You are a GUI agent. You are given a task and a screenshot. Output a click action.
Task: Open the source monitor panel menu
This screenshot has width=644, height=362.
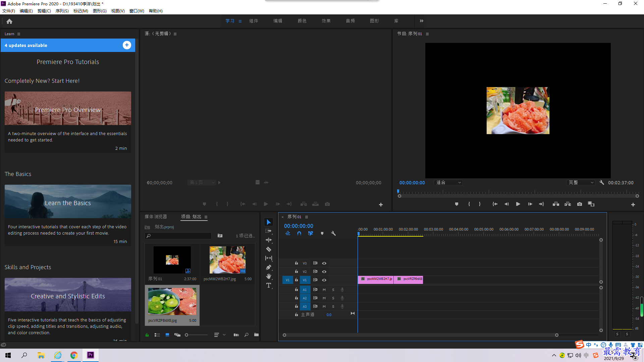(175, 34)
